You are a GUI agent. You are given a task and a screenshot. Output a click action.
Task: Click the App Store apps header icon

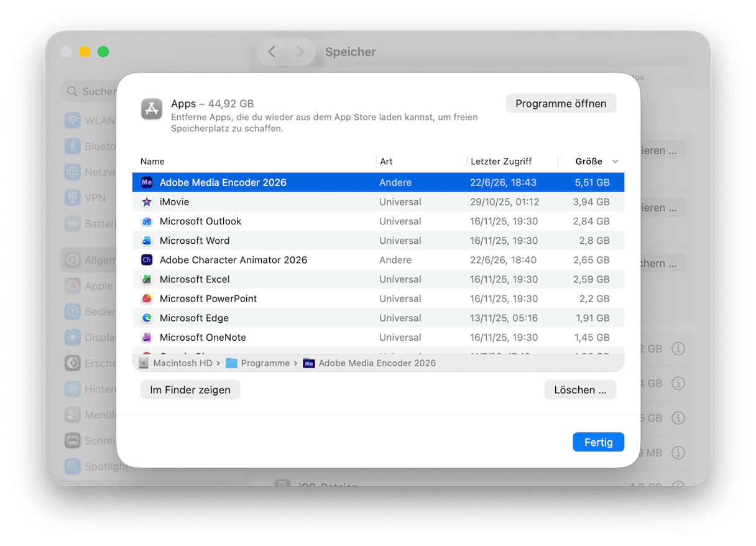152,109
